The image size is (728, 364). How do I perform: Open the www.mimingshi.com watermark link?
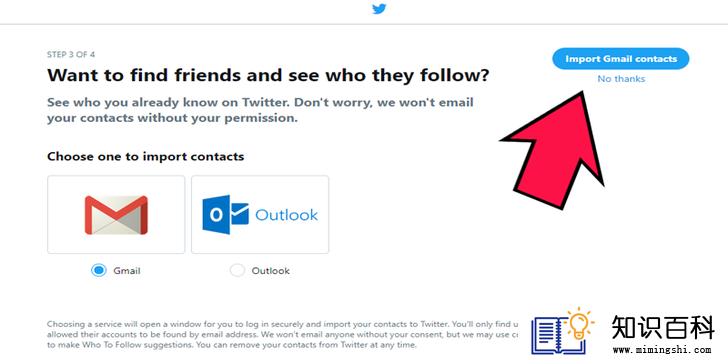(662, 350)
